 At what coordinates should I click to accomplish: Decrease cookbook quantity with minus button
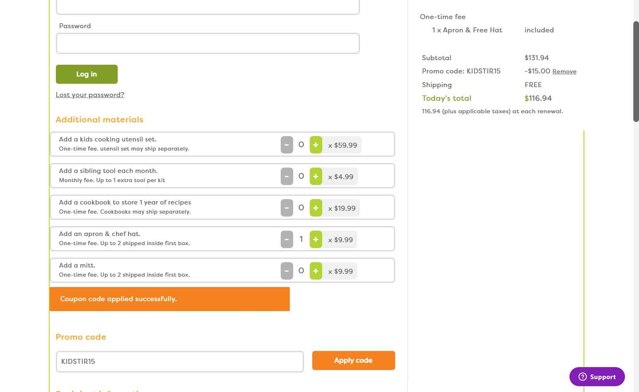[287, 208]
